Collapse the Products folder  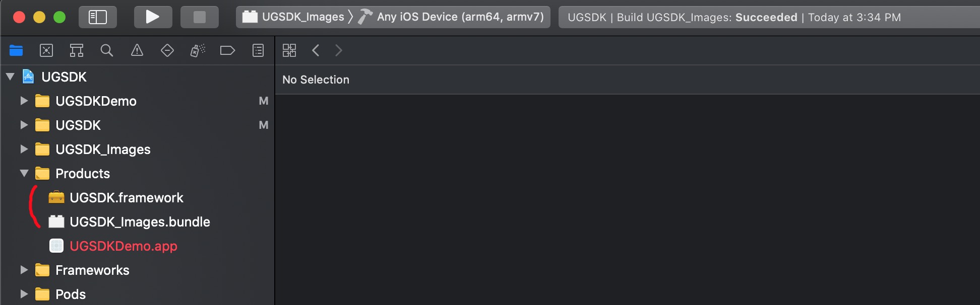pyautogui.click(x=24, y=173)
